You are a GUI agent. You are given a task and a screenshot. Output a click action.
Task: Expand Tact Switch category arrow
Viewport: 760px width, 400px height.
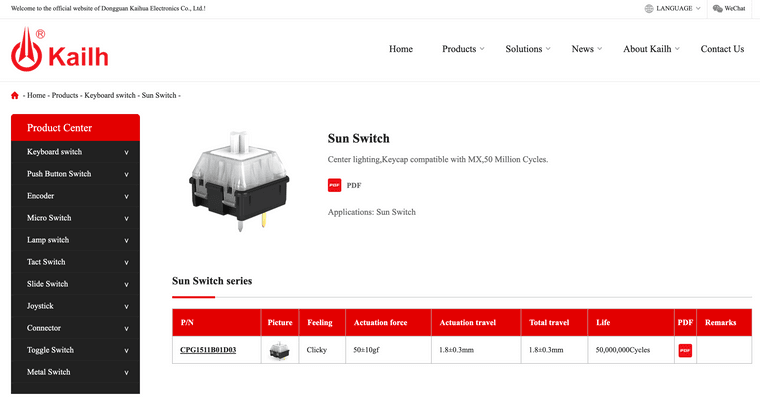[x=127, y=262]
